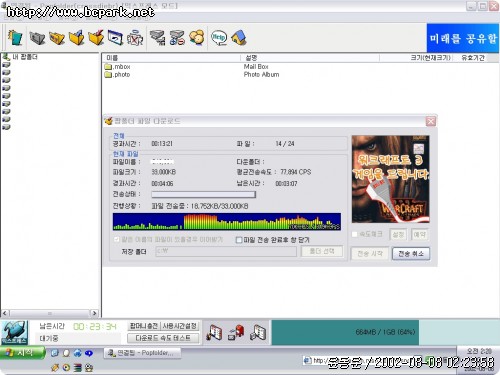Open Help speech bubble icon

pos(219,38)
